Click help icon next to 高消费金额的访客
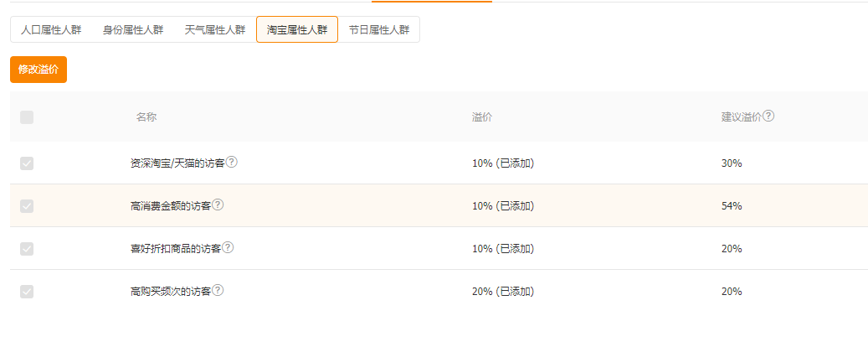Viewport: 868px width, 347px height. pyautogui.click(x=218, y=205)
